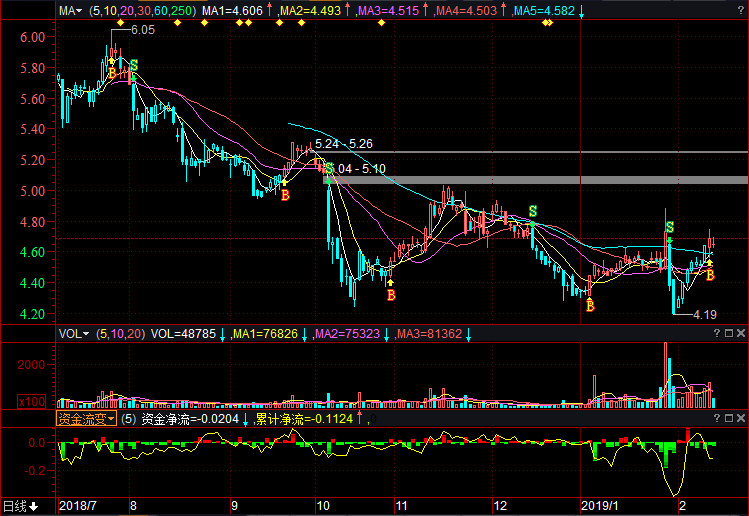Viewport: 749px width, 516px height.
Task: Close the 资金流变 indicator panel
Action: tap(741, 418)
